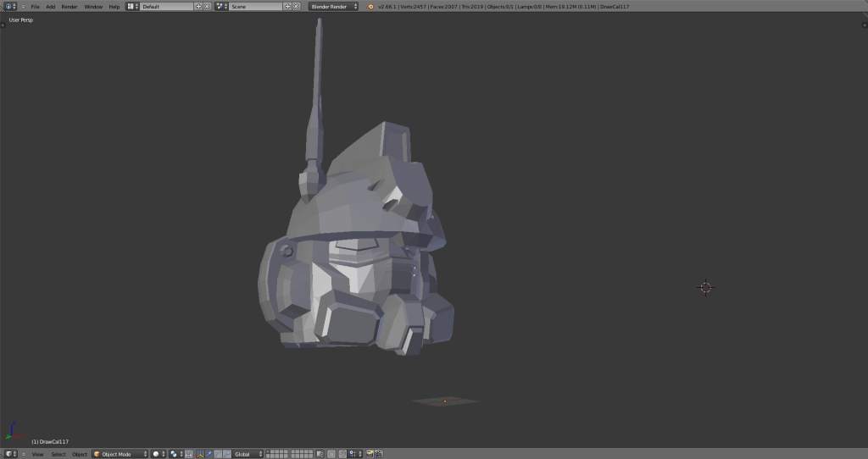Add a new screen layout with plus button
This screenshot has height=459, width=868.
pyautogui.click(x=198, y=6)
